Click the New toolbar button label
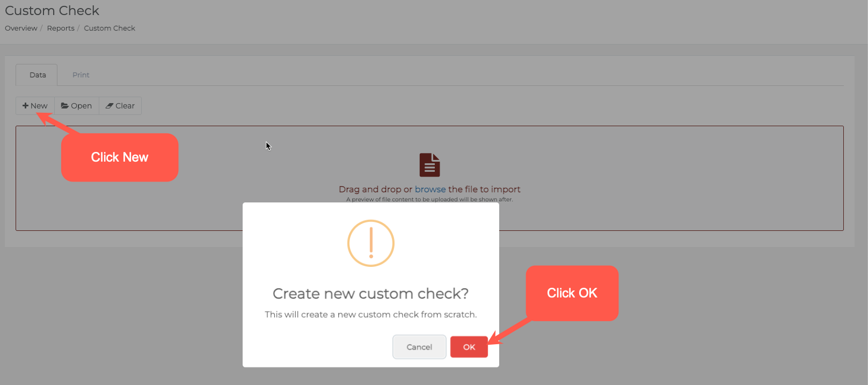This screenshot has width=868, height=385. pos(39,106)
